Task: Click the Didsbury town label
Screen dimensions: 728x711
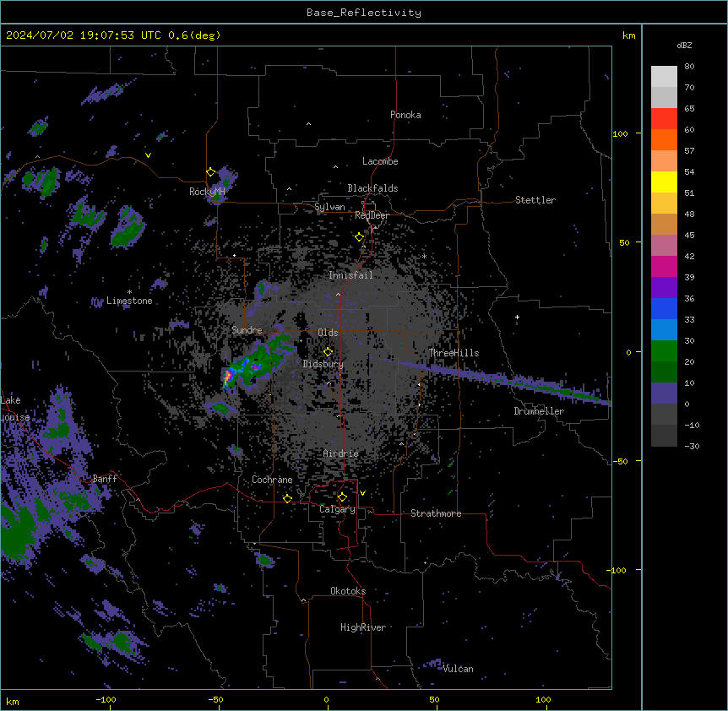Action: [323, 364]
